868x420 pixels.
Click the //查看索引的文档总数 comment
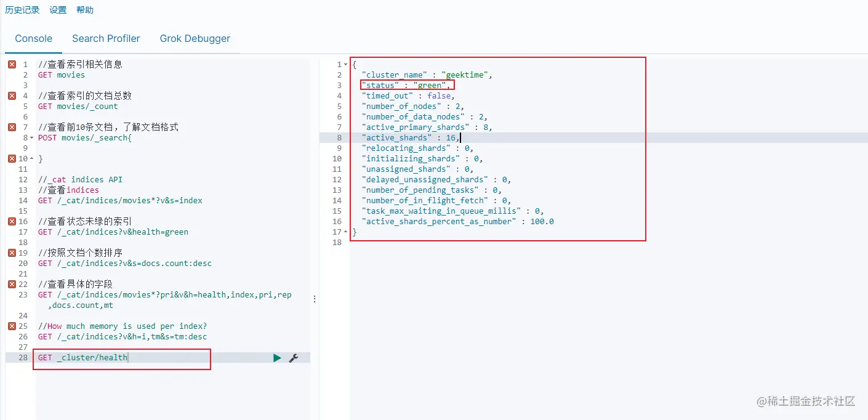click(85, 96)
